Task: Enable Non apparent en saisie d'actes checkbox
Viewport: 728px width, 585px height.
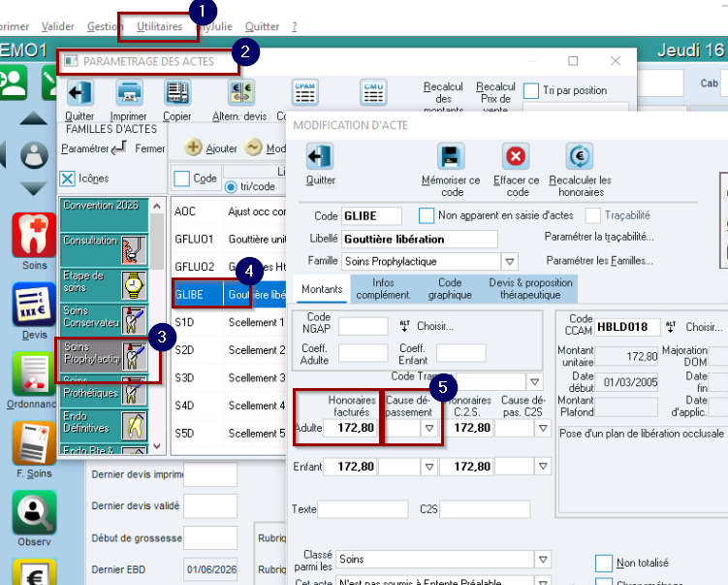Action: click(x=427, y=215)
